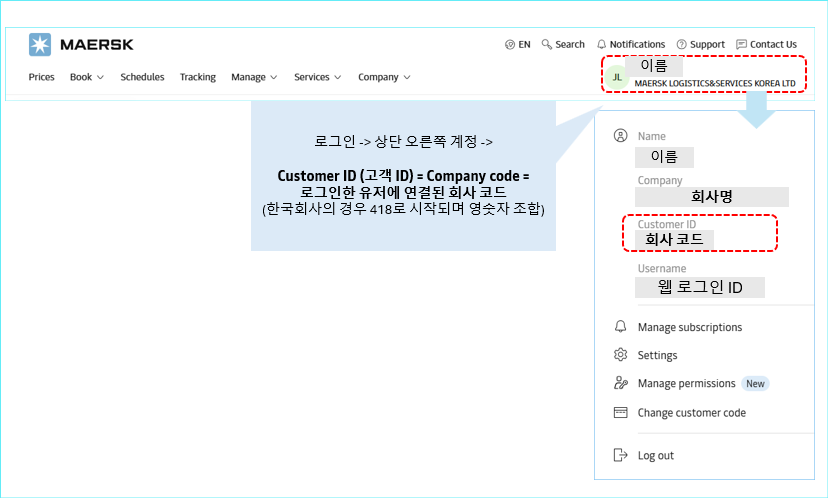Click the Contact Us chat icon
This screenshot has width=828, height=498.
(x=741, y=44)
